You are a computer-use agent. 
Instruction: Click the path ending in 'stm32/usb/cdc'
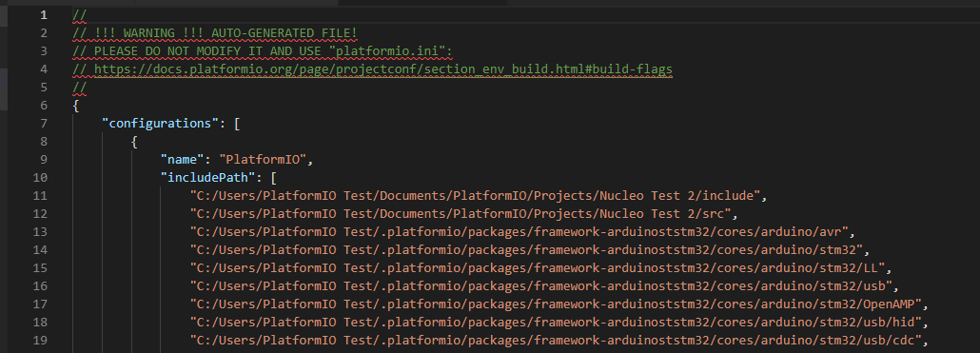(556, 341)
